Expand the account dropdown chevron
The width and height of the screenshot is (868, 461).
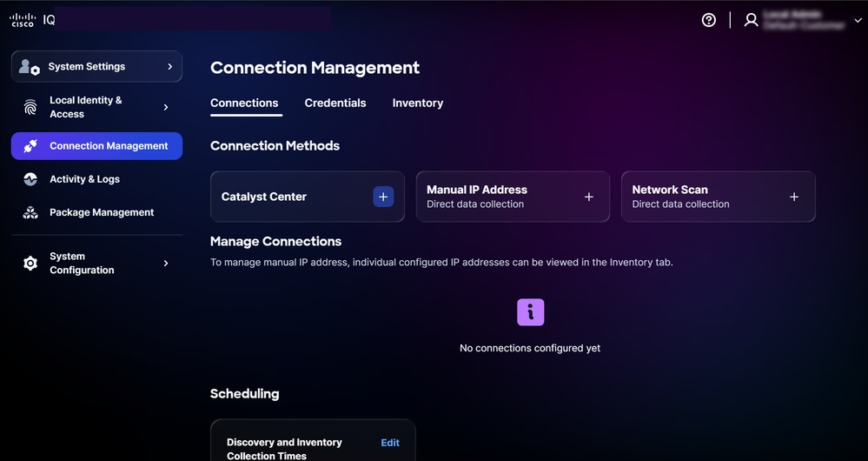click(x=858, y=21)
